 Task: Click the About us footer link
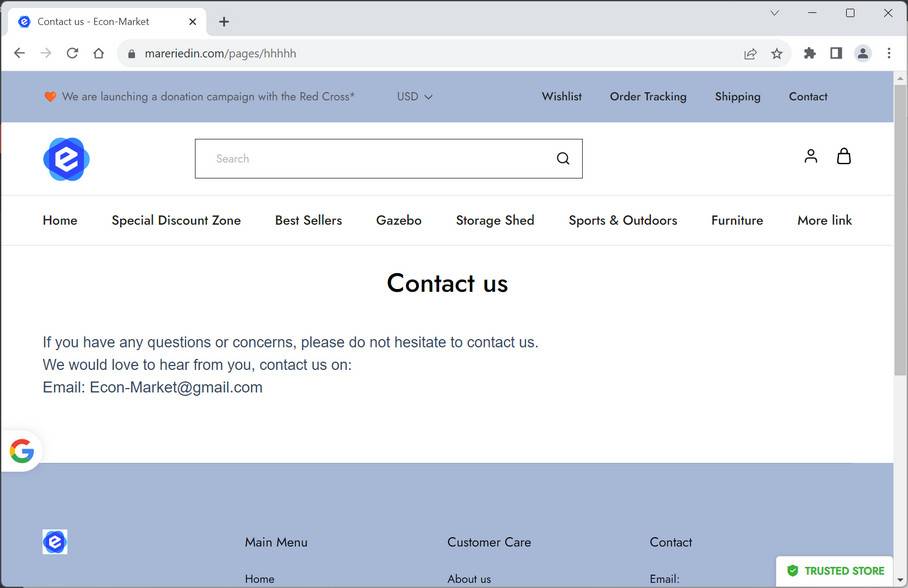(x=469, y=578)
